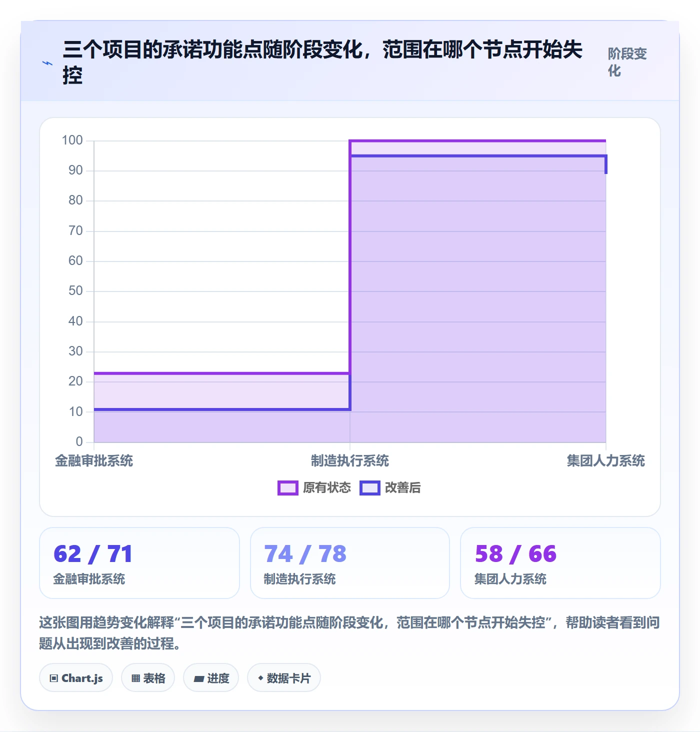Toggle the 改善后 legend swatch
The image size is (700, 732).
[x=370, y=488]
